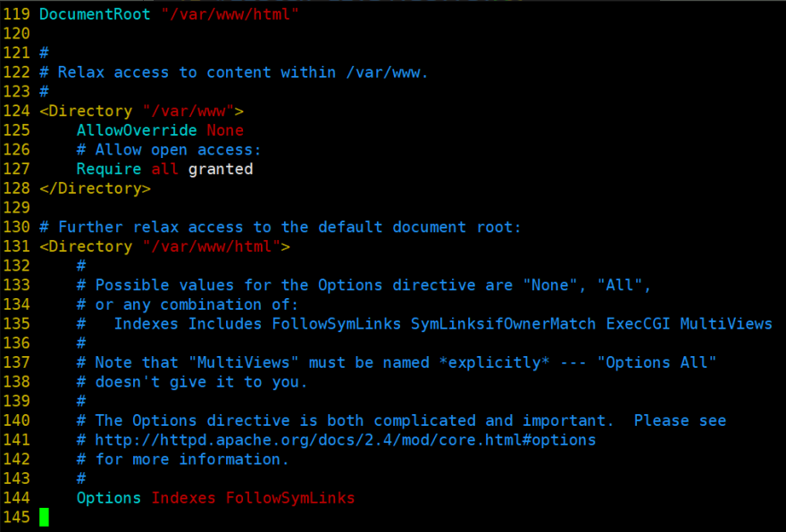Click the <Directory "/var/www"> opening tag
The width and height of the screenshot is (786, 532).
click(141, 111)
